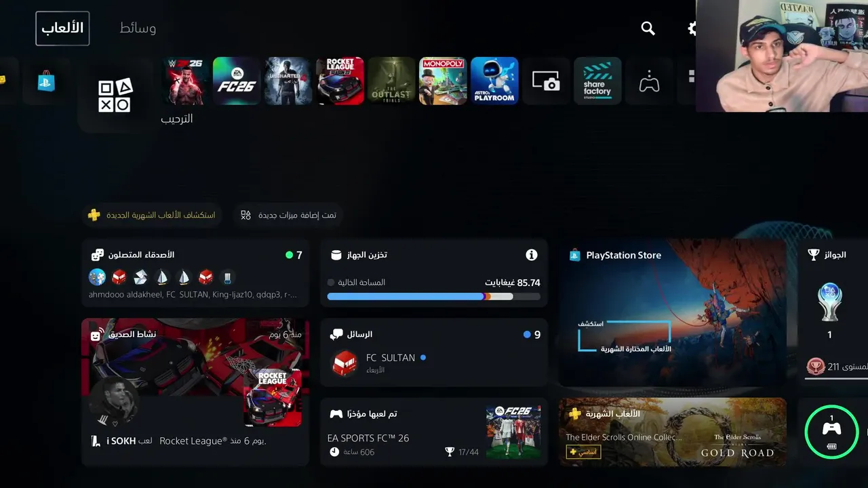Select the FC26 cover in recently played

513,432
